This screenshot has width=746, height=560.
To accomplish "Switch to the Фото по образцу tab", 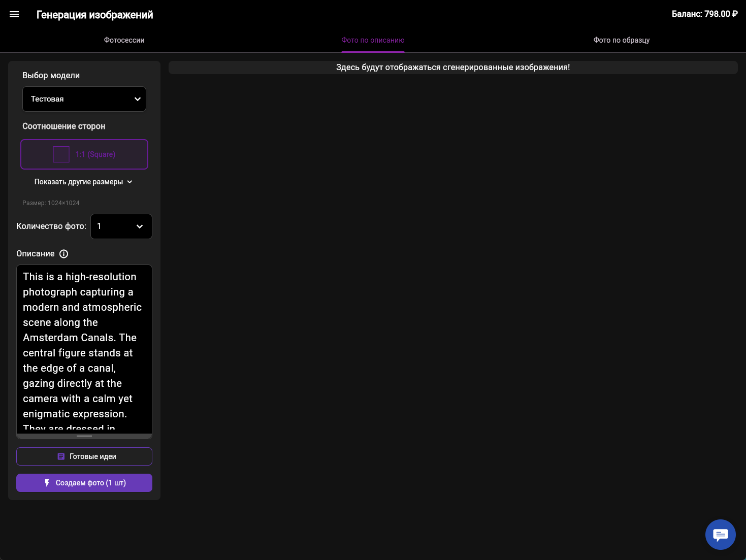I will pyautogui.click(x=621, y=40).
